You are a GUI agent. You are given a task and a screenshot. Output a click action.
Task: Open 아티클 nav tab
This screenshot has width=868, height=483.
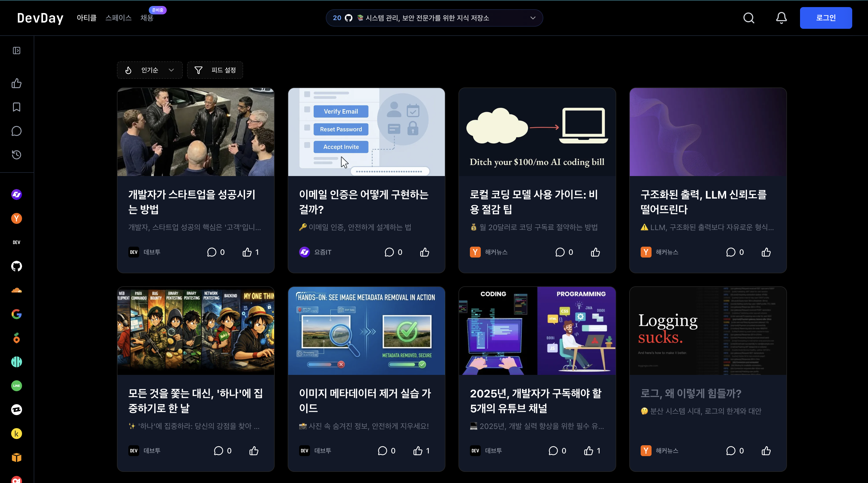click(86, 18)
